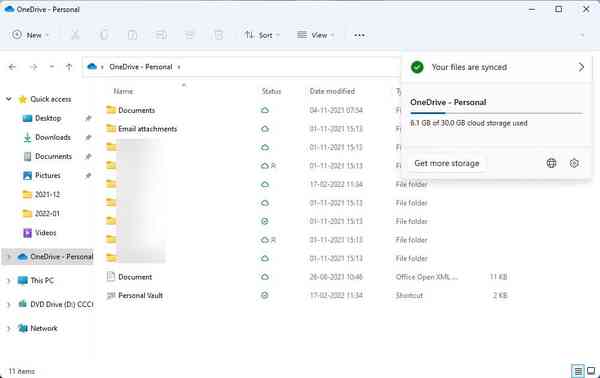Select Documents in navigation pane
600x378 pixels.
[x=54, y=156]
